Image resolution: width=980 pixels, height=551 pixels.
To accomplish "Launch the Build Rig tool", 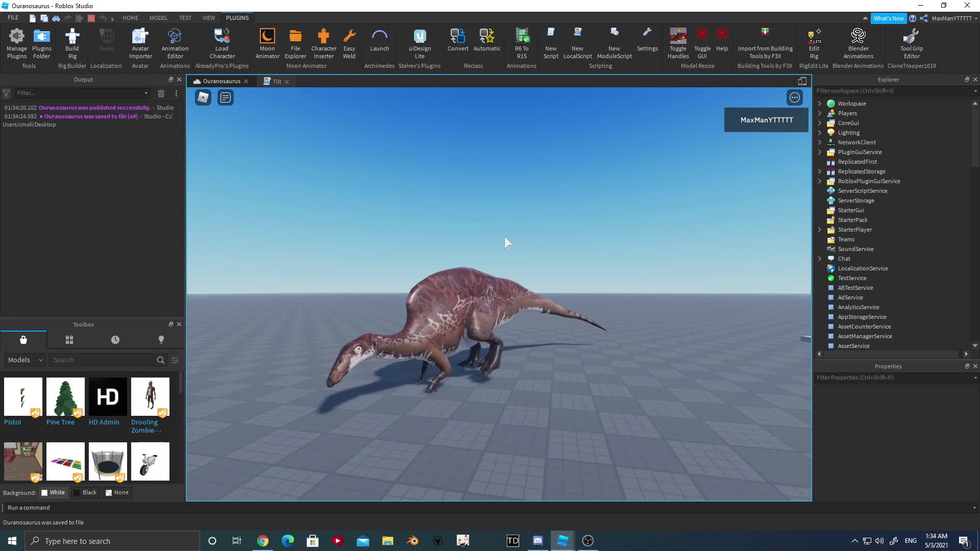I will (x=71, y=43).
